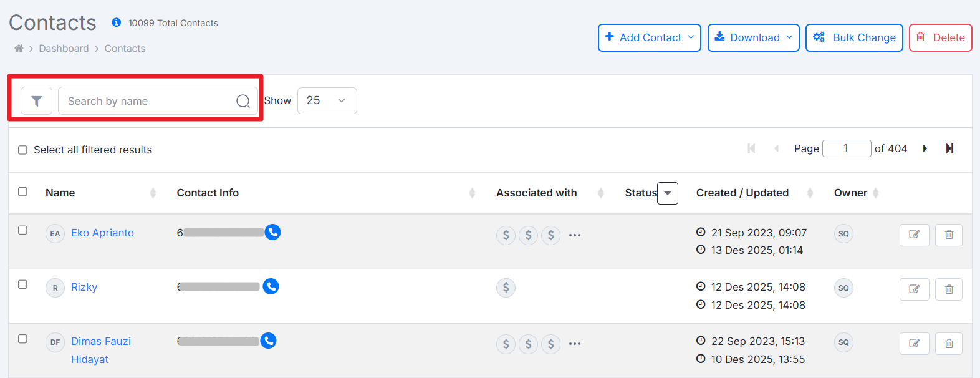Click the Search by name field
The width and height of the screenshot is (980, 378).
(147, 101)
